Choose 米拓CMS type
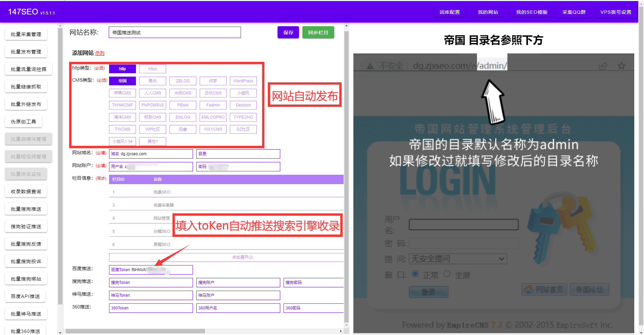 click(x=183, y=93)
